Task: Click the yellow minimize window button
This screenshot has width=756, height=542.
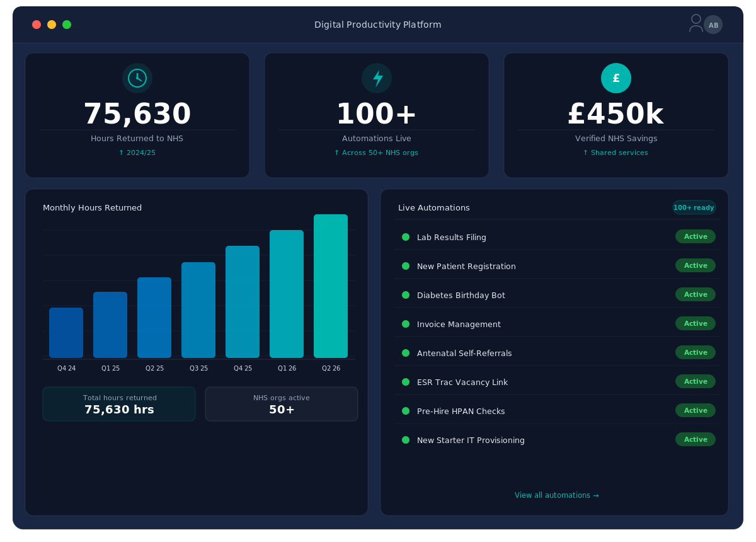Action: click(52, 25)
